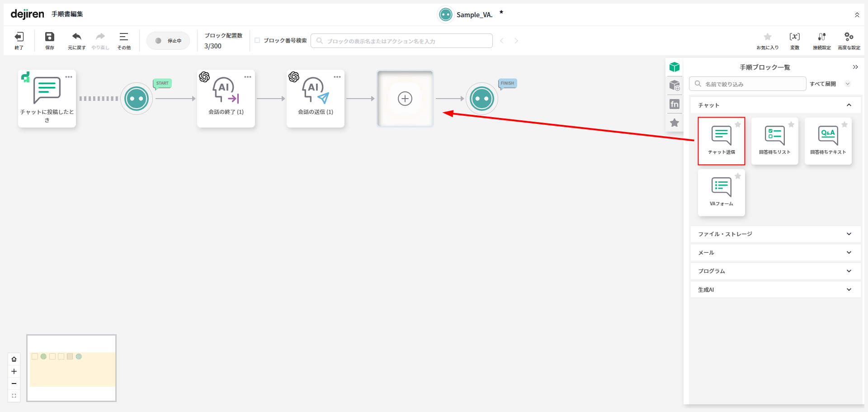
Task: Undo with the 元に戻す arrow
Action: click(76, 37)
